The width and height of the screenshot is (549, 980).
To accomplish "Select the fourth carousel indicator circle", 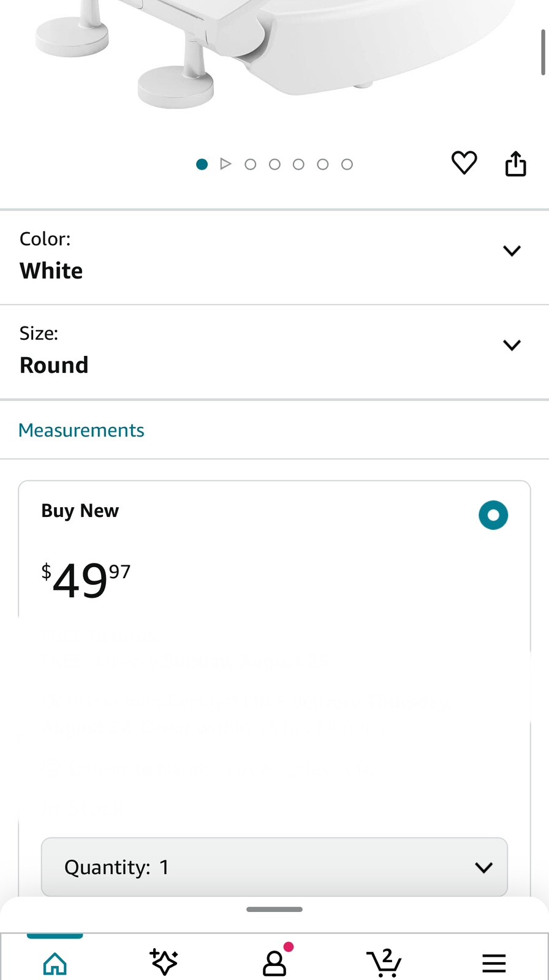I will point(298,164).
